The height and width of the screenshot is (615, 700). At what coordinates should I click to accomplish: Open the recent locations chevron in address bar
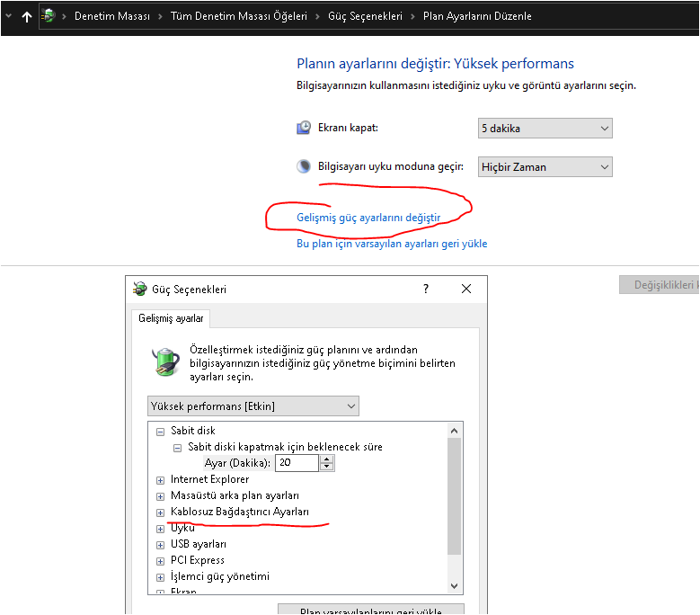[8, 16]
